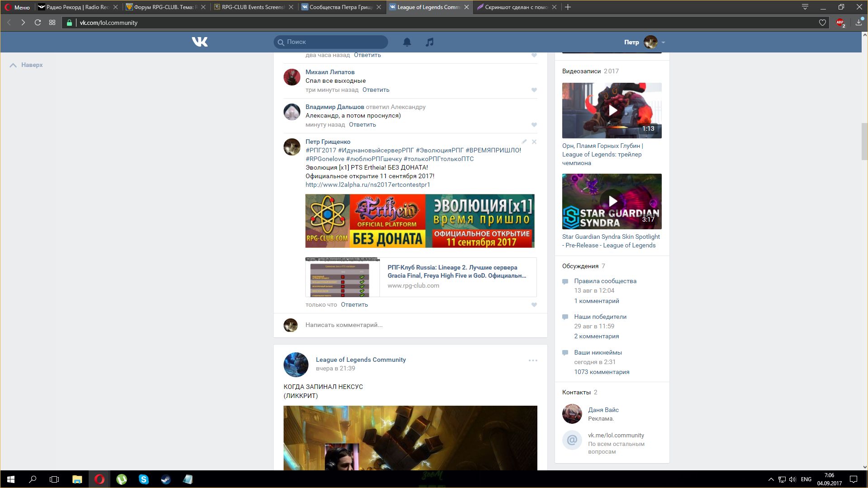Click into the Поиск search field
The image size is (868, 488).
(331, 42)
